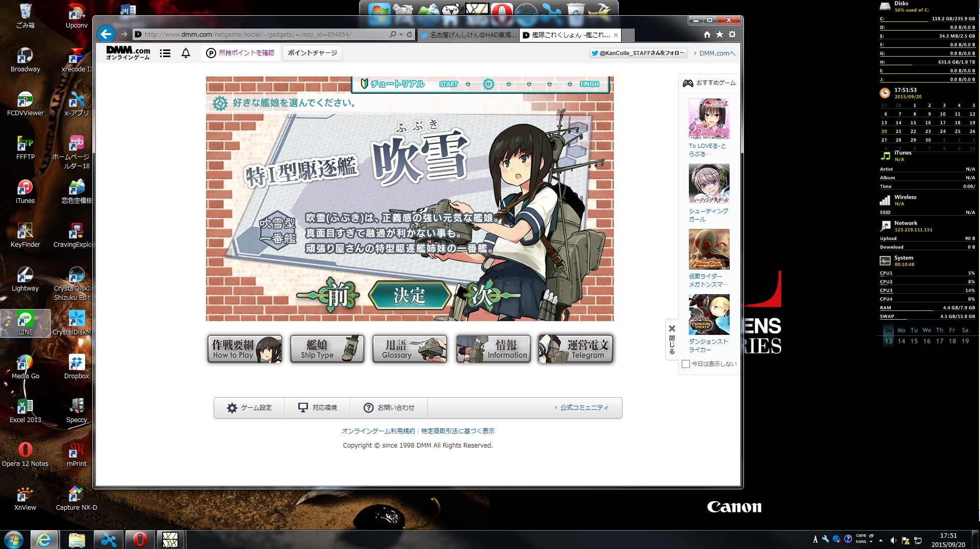Close the 艦隊これくしょん tab

(x=616, y=35)
